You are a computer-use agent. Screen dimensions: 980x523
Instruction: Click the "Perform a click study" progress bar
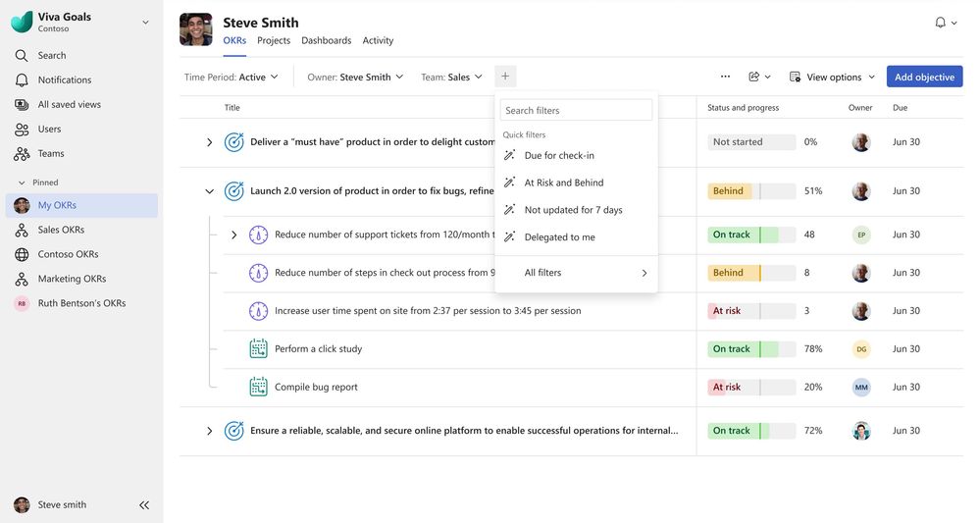(751, 349)
